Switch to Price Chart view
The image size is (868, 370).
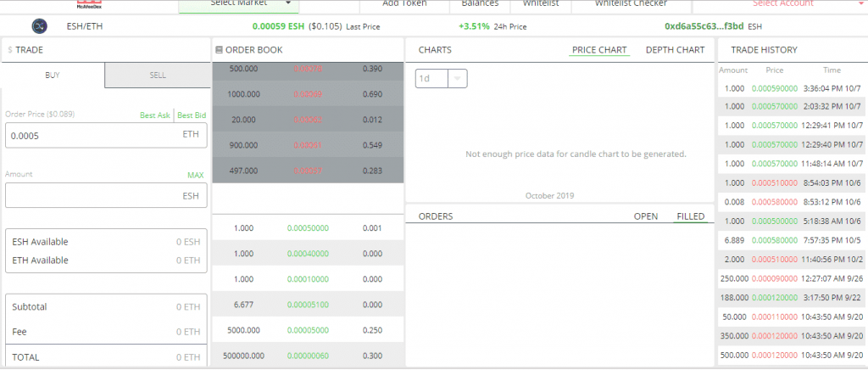(x=599, y=50)
